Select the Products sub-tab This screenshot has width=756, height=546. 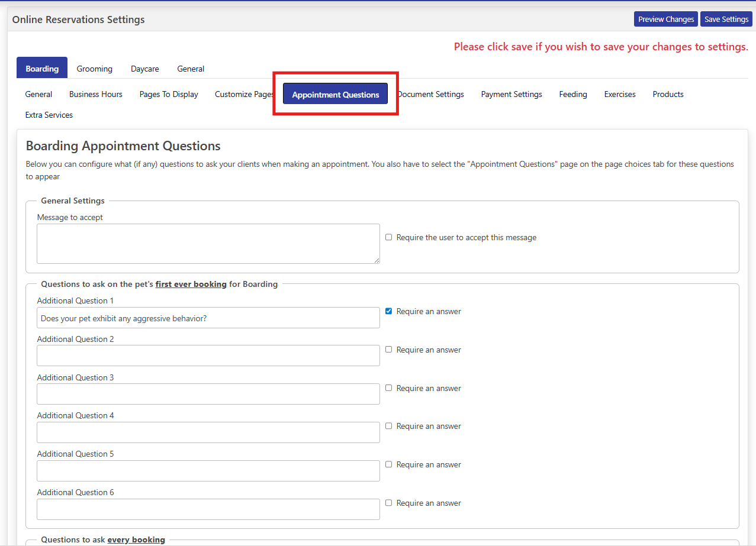click(x=668, y=94)
